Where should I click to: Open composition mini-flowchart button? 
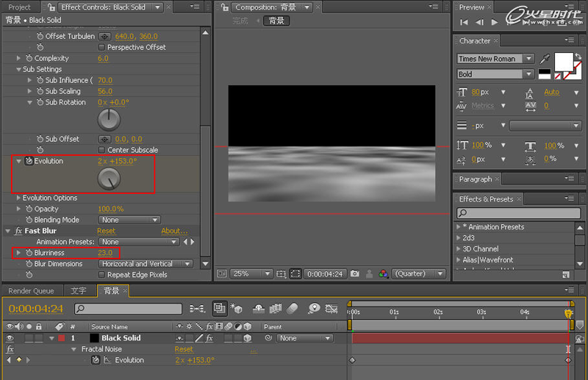197,309
